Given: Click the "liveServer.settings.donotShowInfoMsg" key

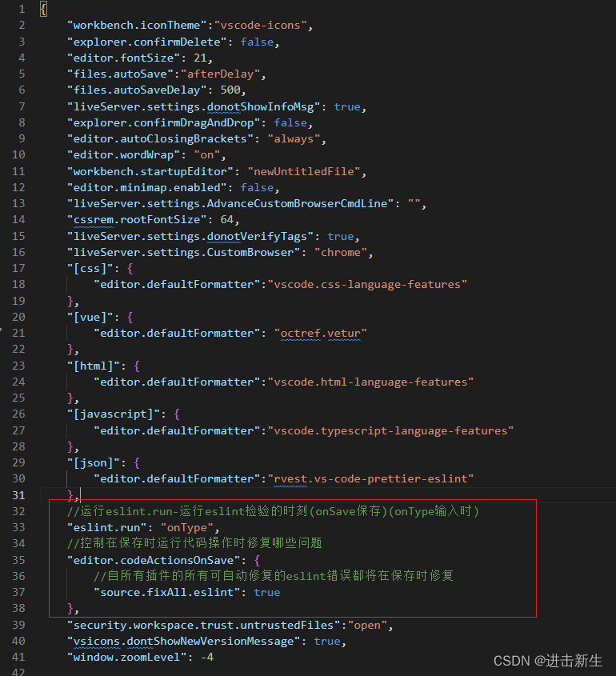Looking at the screenshot, I should (x=194, y=107).
